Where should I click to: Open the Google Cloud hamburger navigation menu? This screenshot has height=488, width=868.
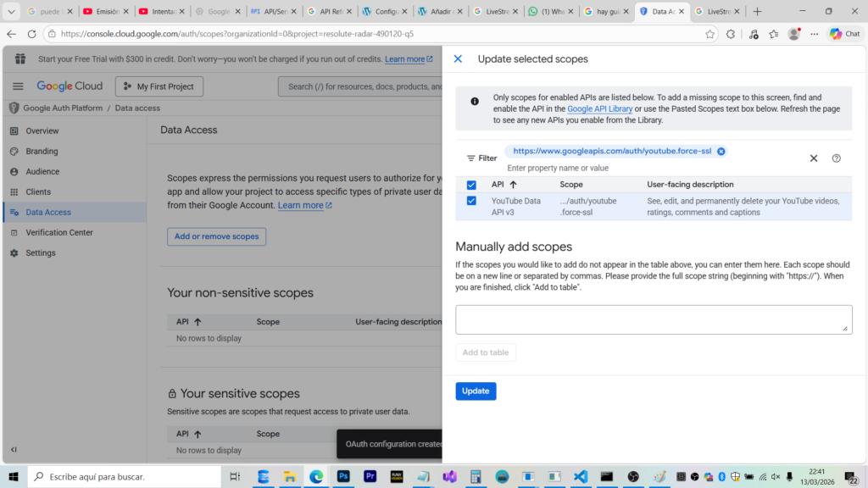pyautogui.click(x=18, y=86)
